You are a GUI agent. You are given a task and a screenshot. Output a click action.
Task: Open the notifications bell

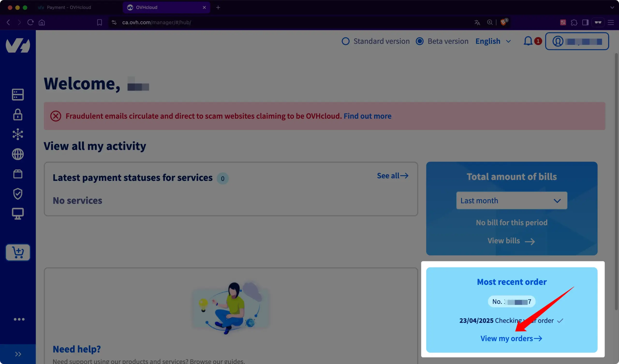click(528, 41)
